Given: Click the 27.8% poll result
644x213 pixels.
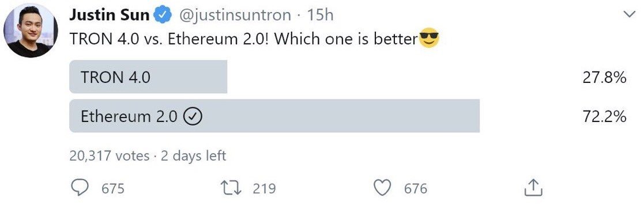Looking at the screenshot, I should (x=604, y=77).
